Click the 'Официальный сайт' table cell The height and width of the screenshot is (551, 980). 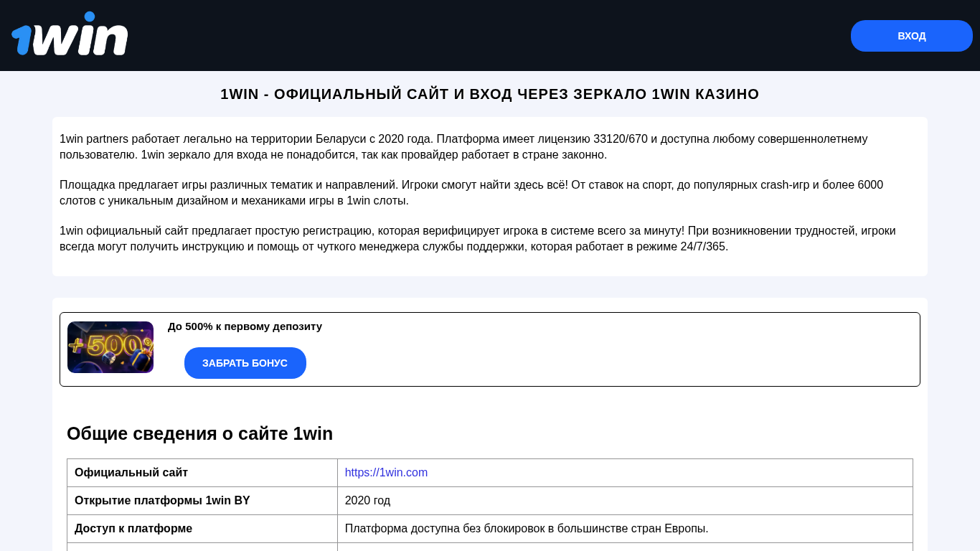131,472
